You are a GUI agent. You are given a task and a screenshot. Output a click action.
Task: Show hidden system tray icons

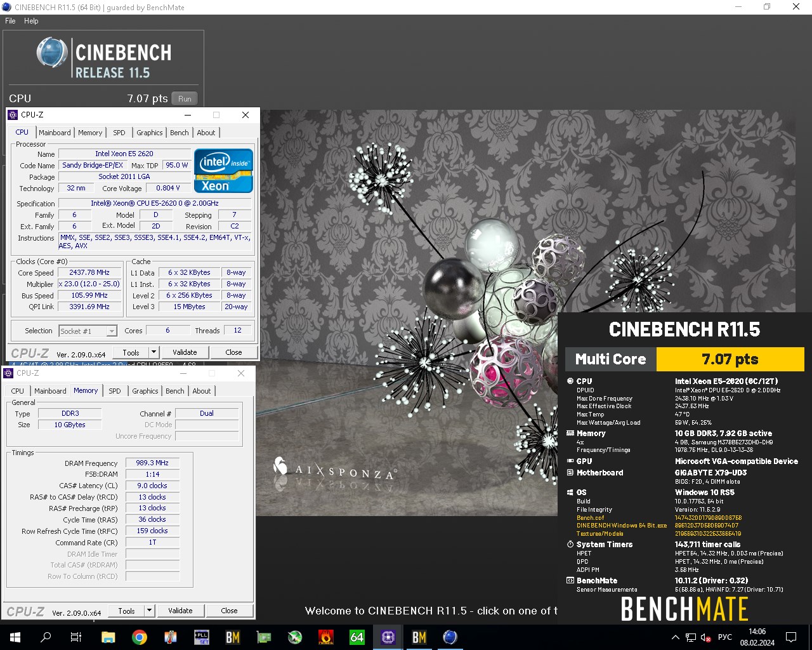click(676, 637)
